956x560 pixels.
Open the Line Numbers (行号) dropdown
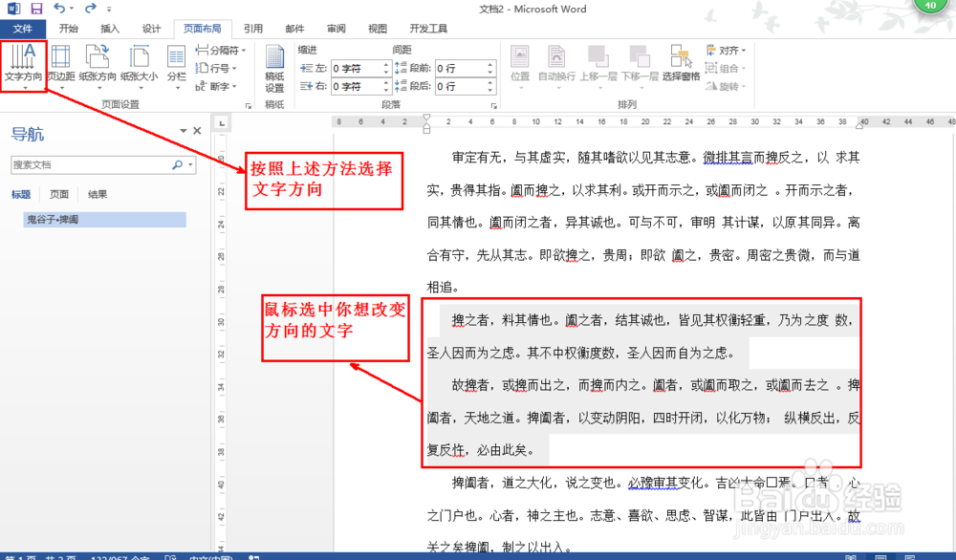tap(216, 68)
